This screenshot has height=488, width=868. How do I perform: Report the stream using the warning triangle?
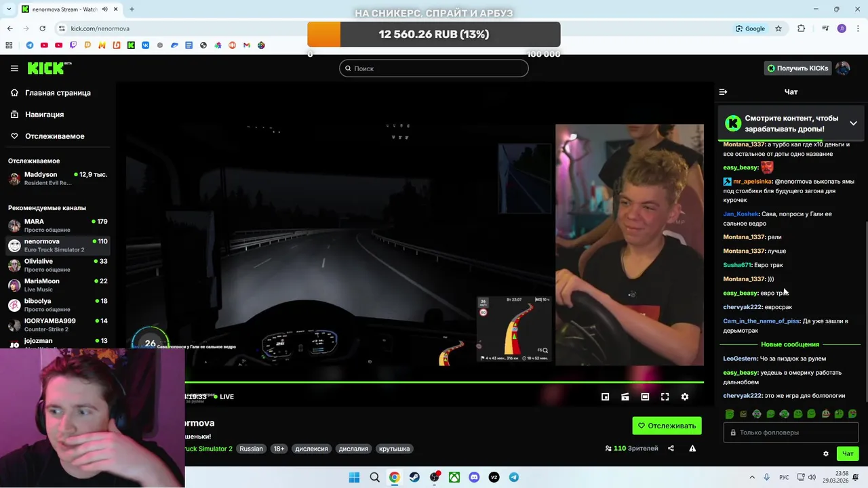point(692,448)
